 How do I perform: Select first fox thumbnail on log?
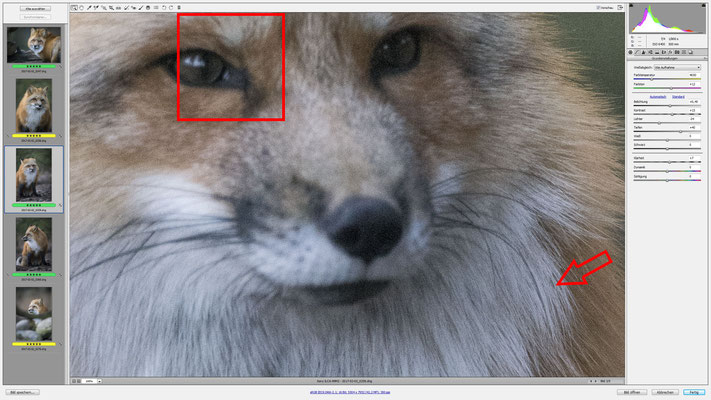[x=34, y=44]
